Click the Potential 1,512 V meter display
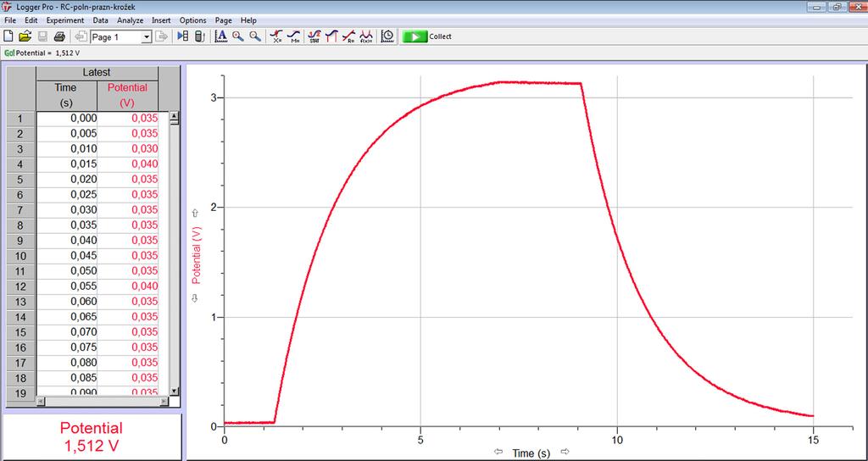The height and width of the screenshot is (461, 868). pyautogui.click(x=92, y=436)
